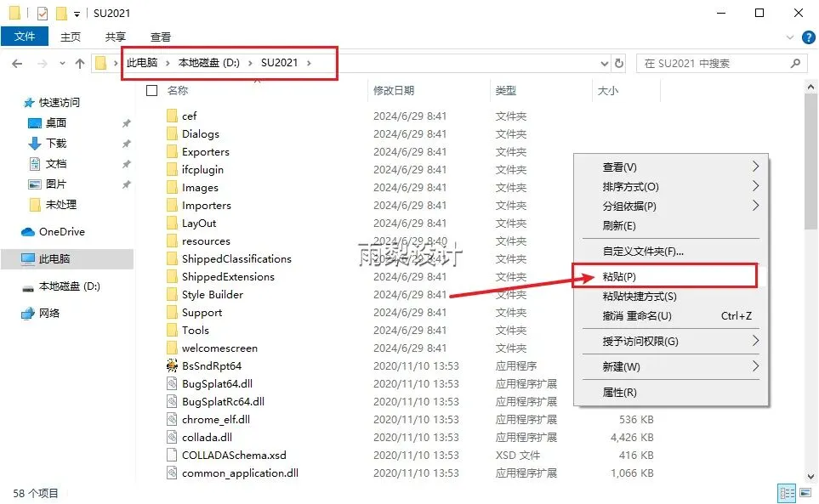Select the chrome_elf.dll file name
Viewport: 819px width, 504px height.
coord(216,420)
